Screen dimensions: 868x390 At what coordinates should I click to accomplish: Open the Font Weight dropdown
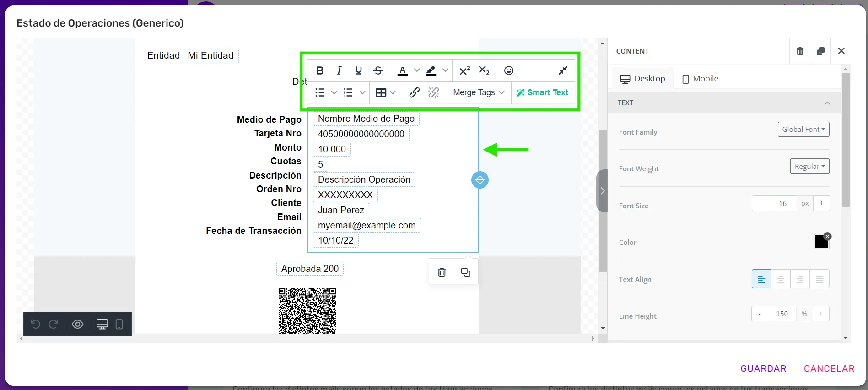[810, 166]
